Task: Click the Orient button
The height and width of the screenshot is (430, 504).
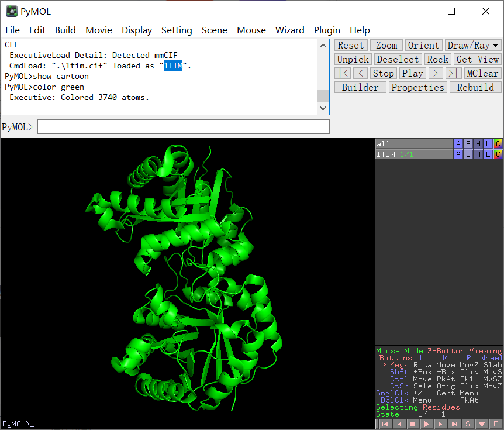Action: click(x=423, y=46)
